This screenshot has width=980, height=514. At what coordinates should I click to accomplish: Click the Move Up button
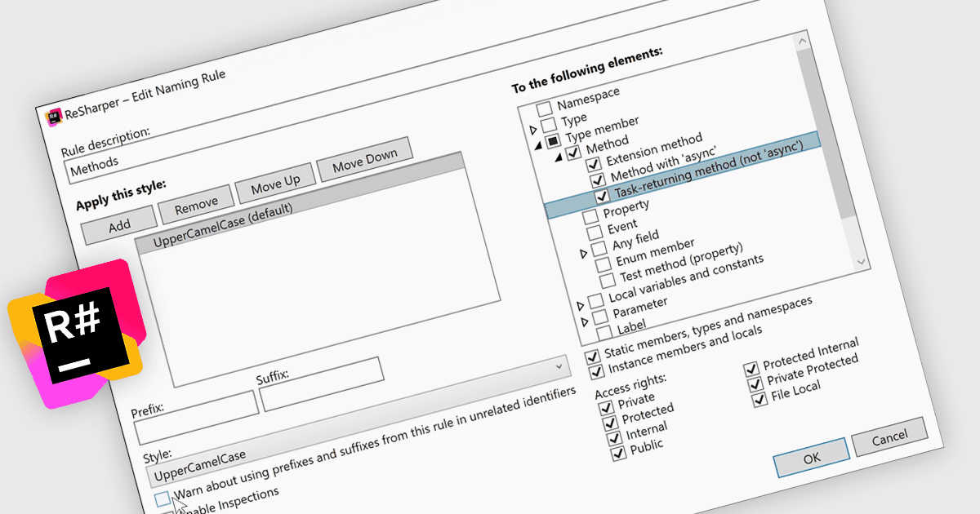pyautogui.click(x=276, y=184)
